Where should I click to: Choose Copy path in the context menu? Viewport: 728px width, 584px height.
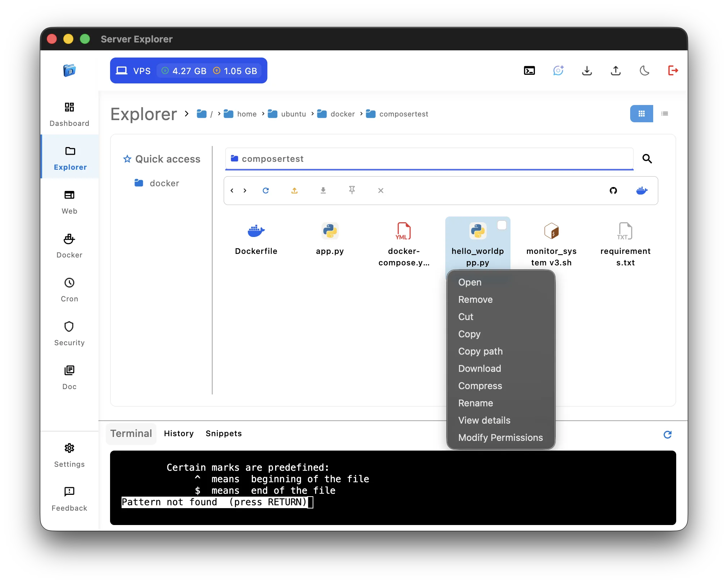[501, 351]
